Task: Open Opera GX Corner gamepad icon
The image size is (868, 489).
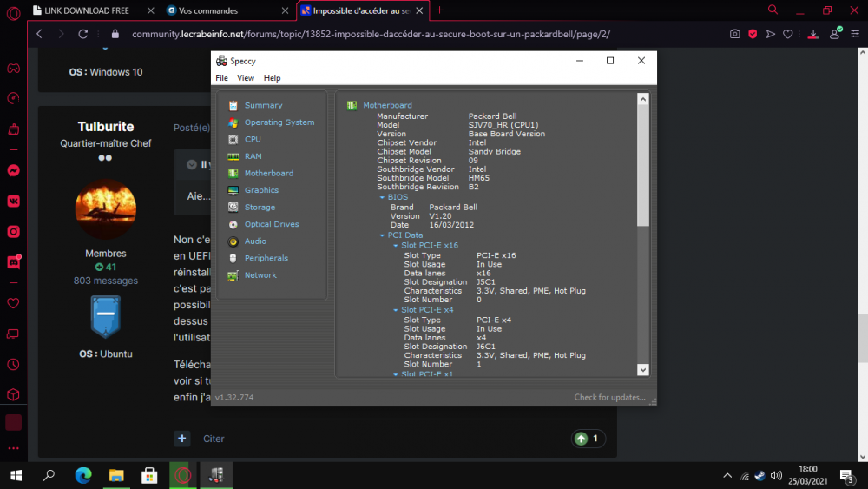Action: point(13,69)
